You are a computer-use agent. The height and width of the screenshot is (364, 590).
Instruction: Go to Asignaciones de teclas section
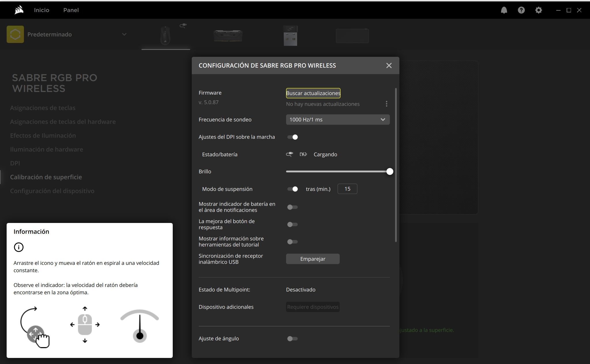[x=43, y=108]
